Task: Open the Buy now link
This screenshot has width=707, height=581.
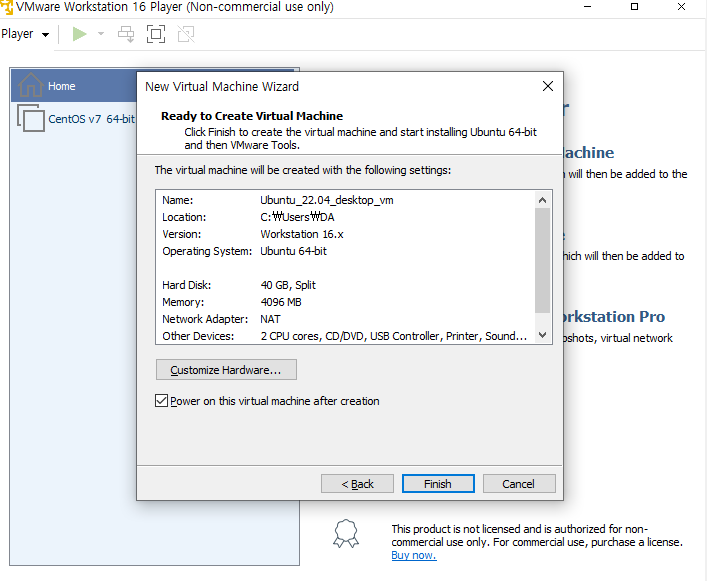Action: click(x=414, y=555)
